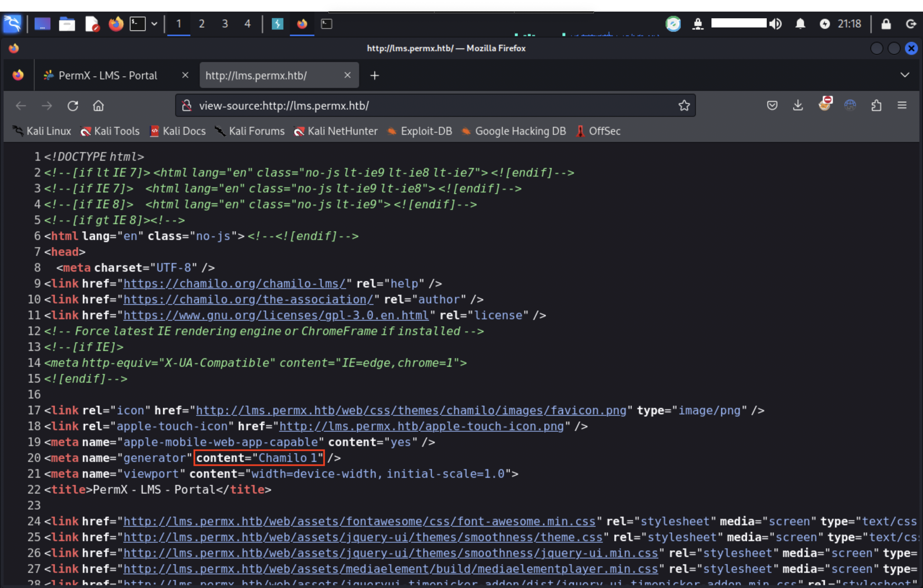The width and height of the screenshot is (923, 588).
Task: Switch to workspace 3
Action: click(225, 24)
